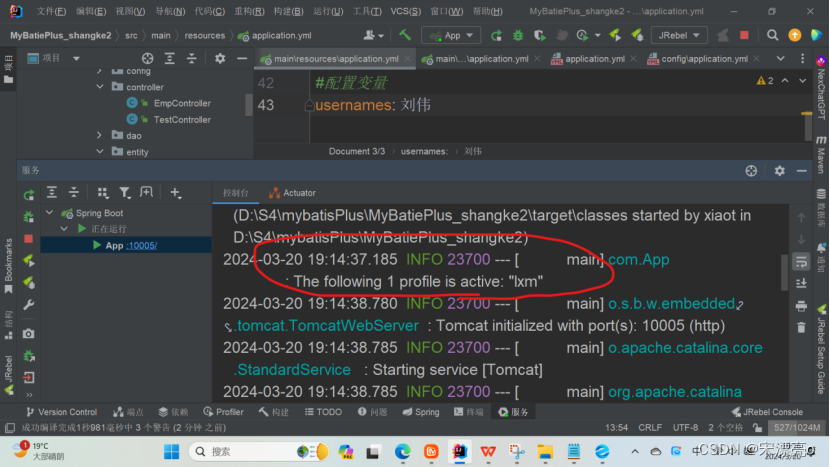Rerun the service with the green rerun icon
The image size is (830, 467).
pyautogui.click(x=29, y=194)
